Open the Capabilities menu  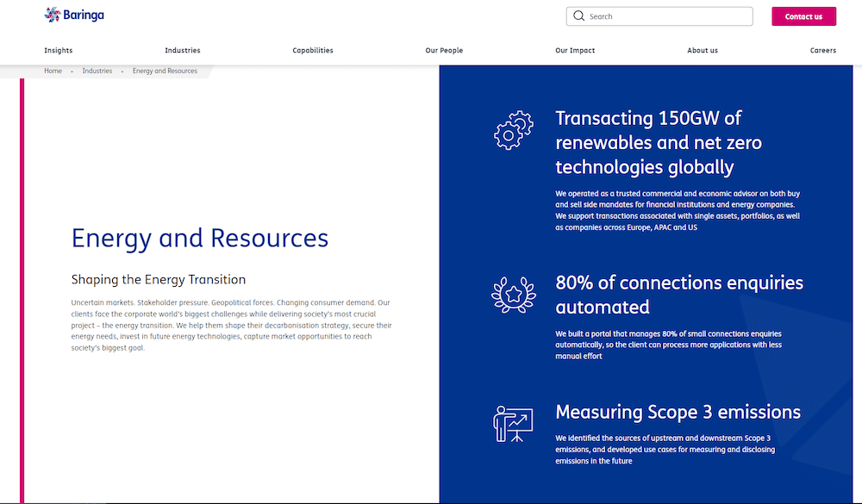[x=313, y=50]
